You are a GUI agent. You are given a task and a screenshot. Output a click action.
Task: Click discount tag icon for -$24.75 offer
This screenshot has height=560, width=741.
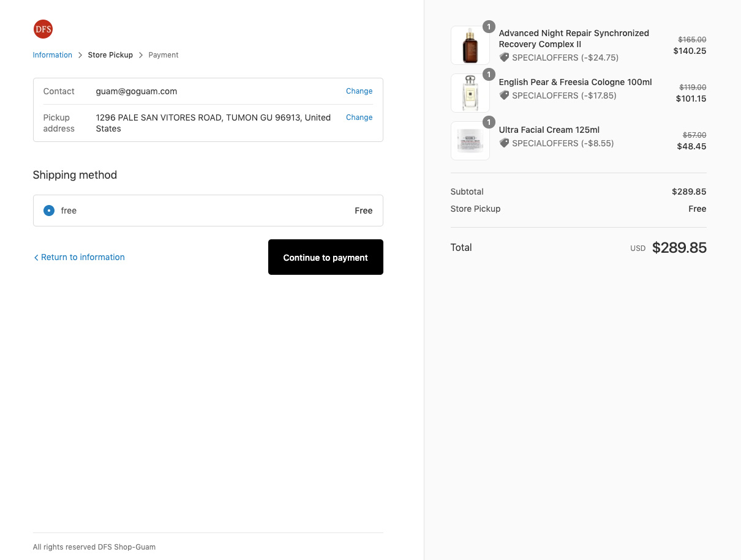[x=505, y=58]
